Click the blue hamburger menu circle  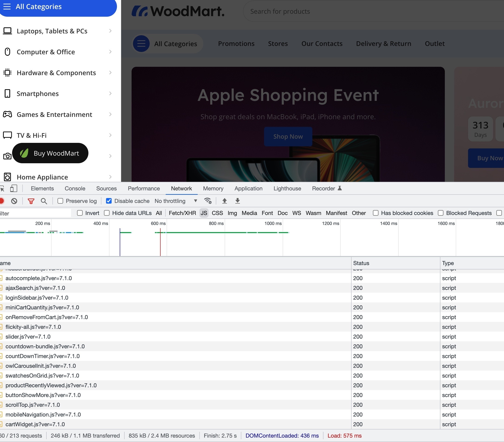141,44
